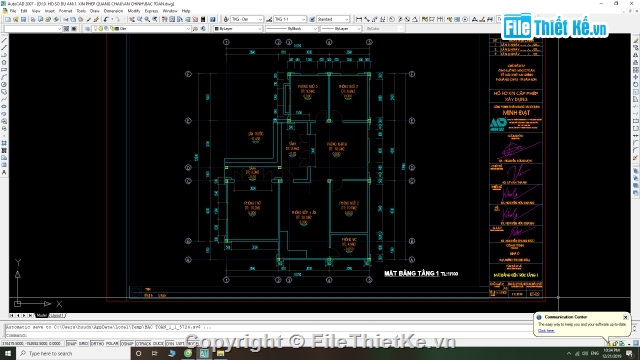Viewport: 640px width, 360px height.
Task: Open the Format menu
Action: tap(65, 11)
